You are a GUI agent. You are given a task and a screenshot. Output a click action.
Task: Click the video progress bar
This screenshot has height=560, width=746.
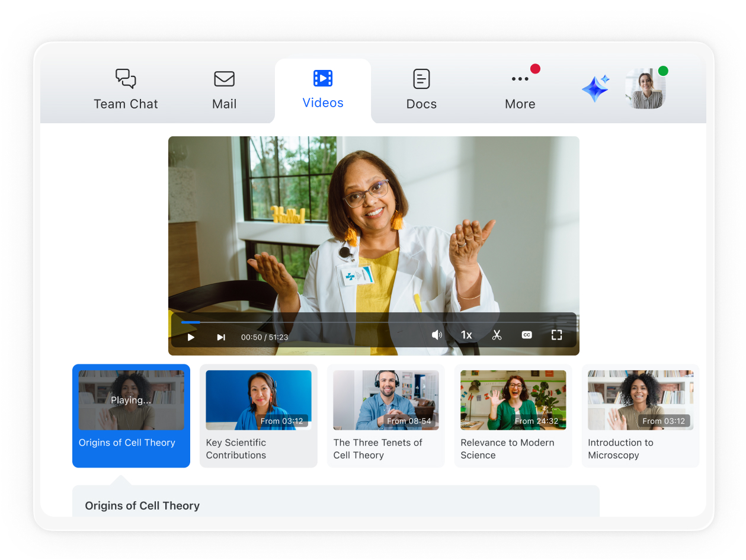pyautogui.click(x=373, y=322)
